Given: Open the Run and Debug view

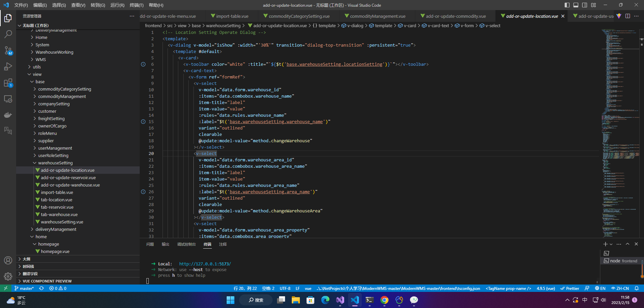Looking at the screenshot, I should [8, 66].
